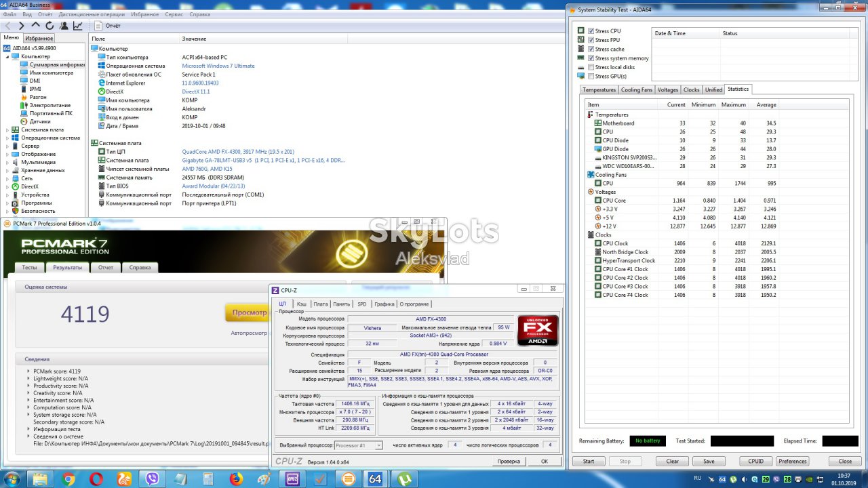Expand the Мультимедиа tree node

coord(7,162)
